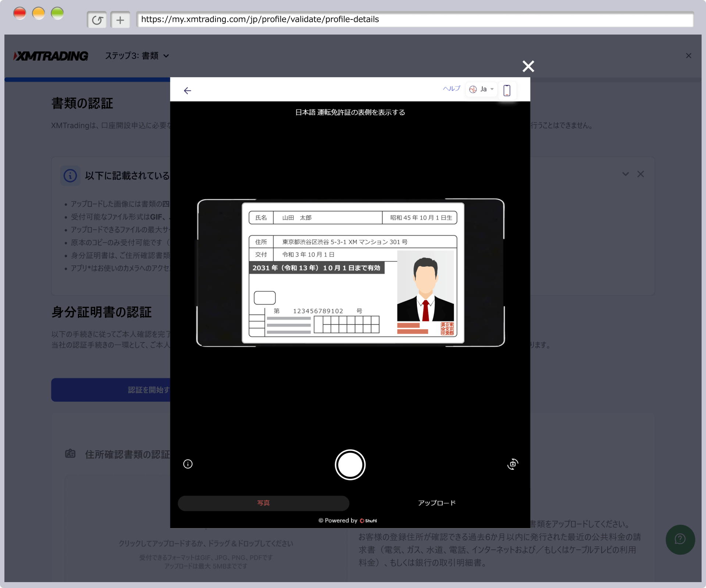Click the back arrow in verification modal

188,91
